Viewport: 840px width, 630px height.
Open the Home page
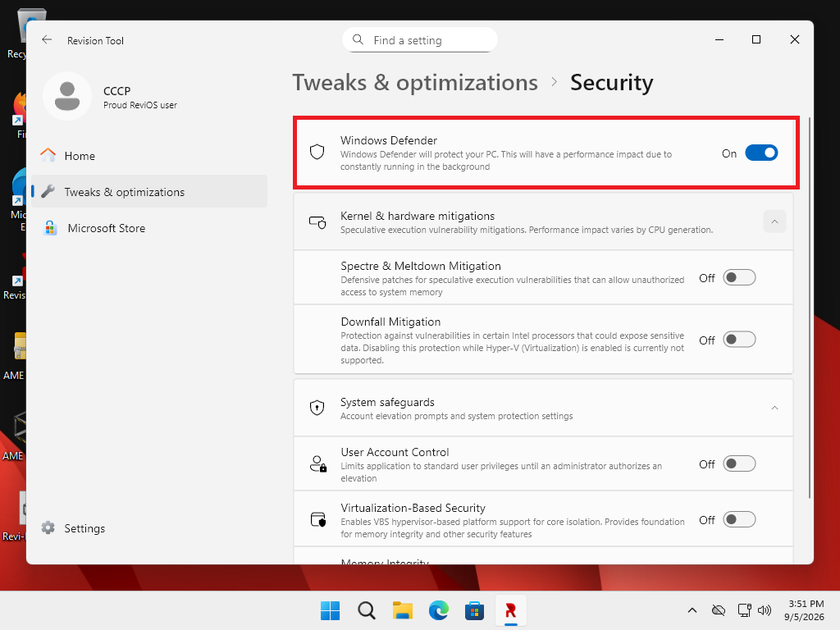click(149, 155)
